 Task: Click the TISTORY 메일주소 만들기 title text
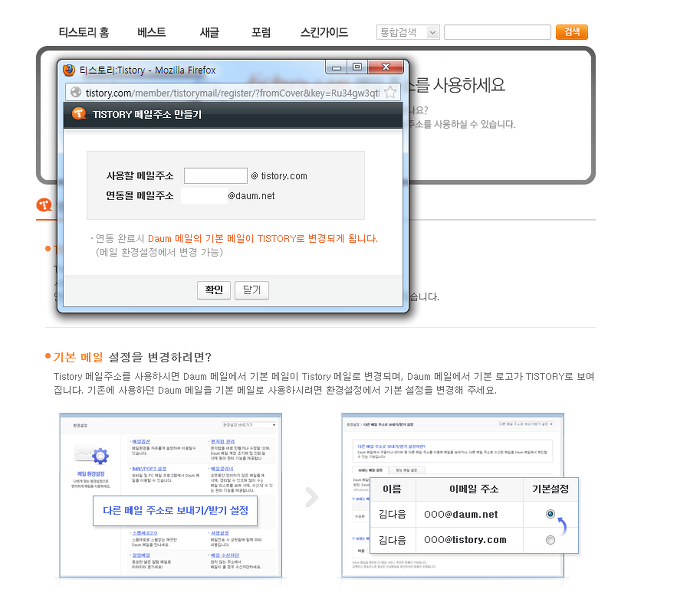pyautogui.click(x=147, y=115)
